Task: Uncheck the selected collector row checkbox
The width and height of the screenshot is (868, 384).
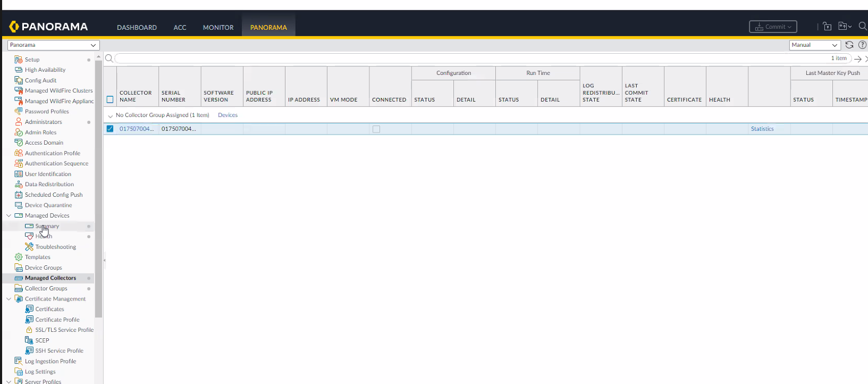Action: 110,129
